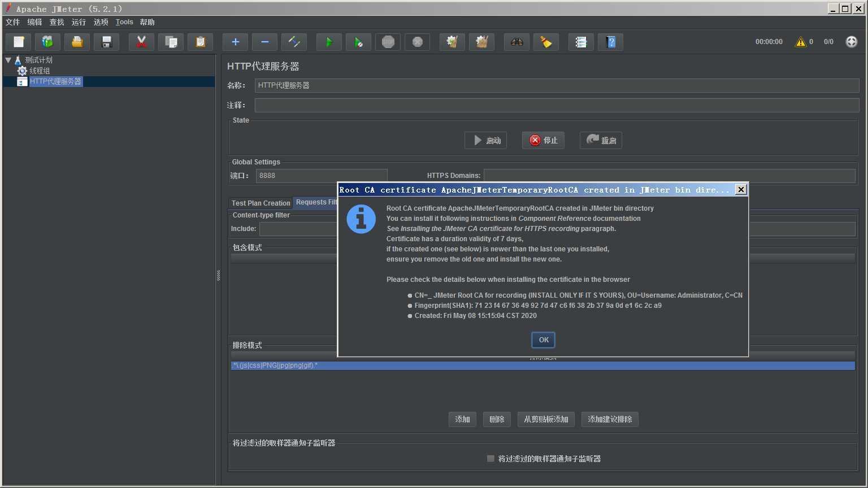Viewport: 868px width, 488px height.
Task: Open the 查找 menu
Action: coord(57,22)
